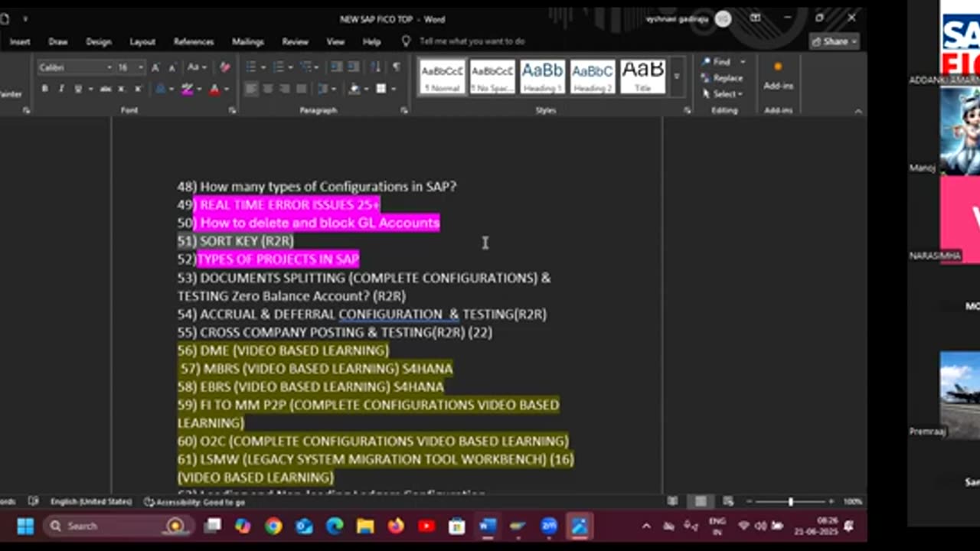Image resolution: width=980 pixels, height=551 pixels.
Task: Apply Text Effects icon
Action: [160, 90]
